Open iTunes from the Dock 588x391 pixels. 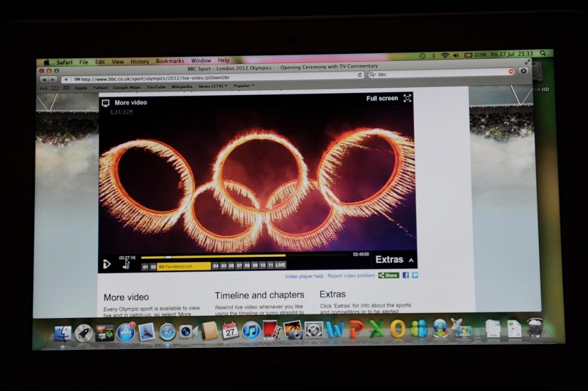(x=251, y=330)
